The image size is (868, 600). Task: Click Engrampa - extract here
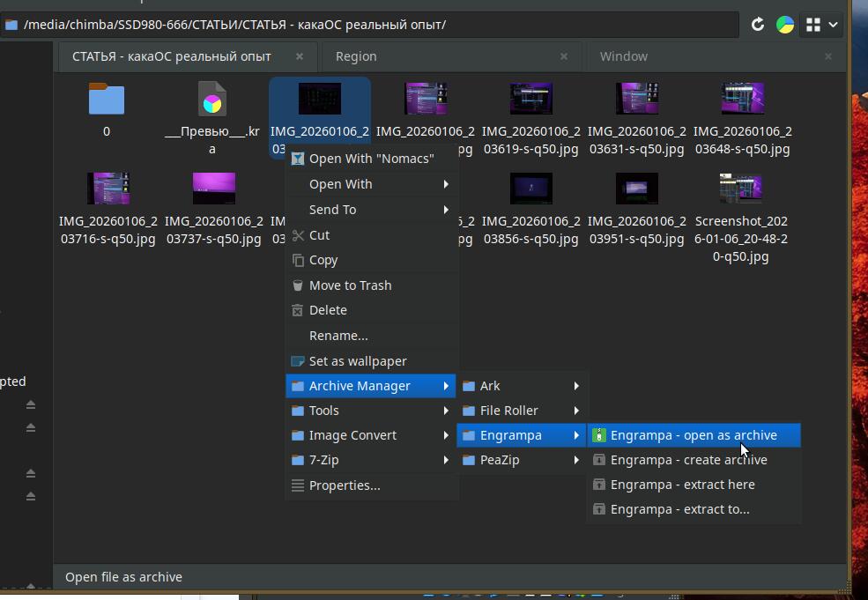[682, 485]
